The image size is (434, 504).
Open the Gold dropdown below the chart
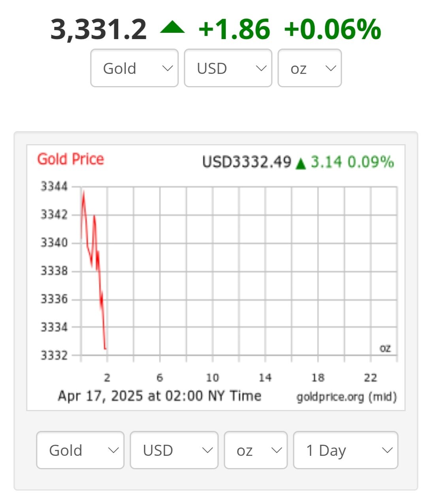[x=80, y=450]
